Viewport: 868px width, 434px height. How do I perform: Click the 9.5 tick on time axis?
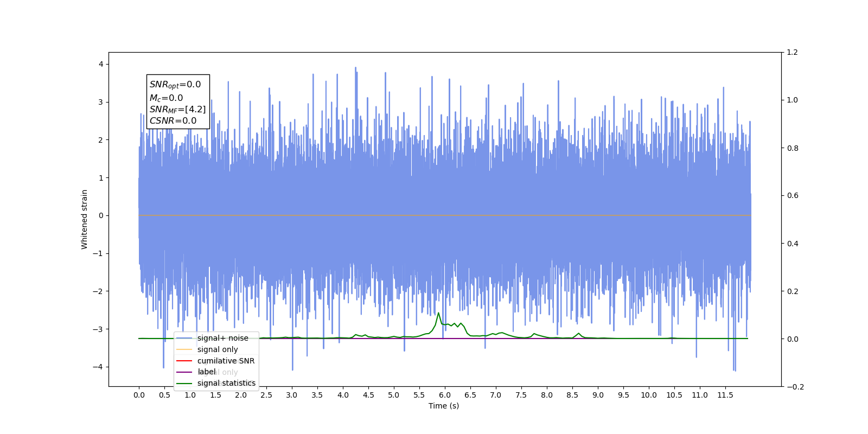pyautogui.click(x=623, y=395)
